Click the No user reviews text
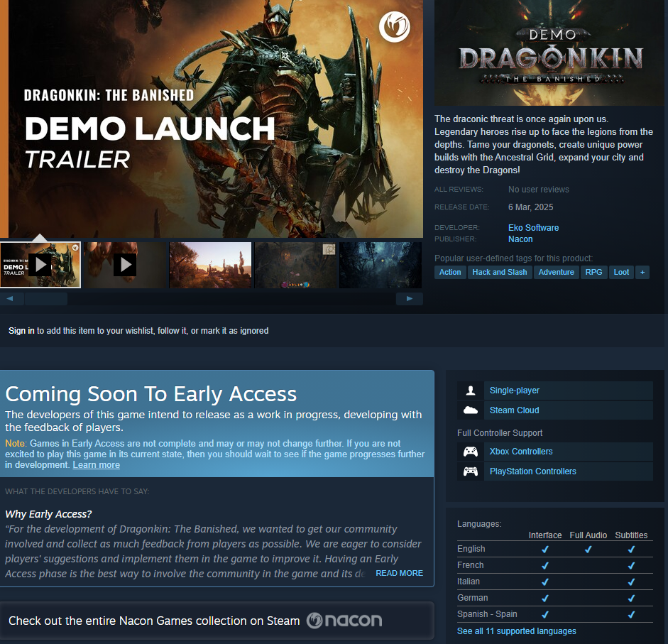This screenshot has width=668, height=644. pos(539,190)
